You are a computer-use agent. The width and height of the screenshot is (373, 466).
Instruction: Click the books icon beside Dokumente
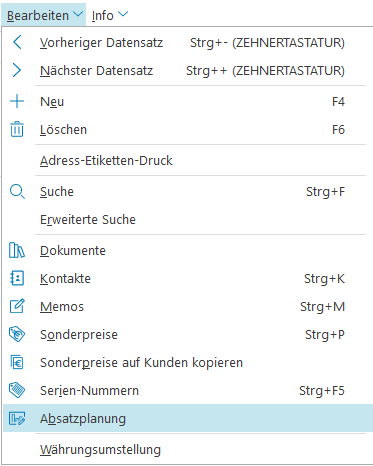point(17,250)
